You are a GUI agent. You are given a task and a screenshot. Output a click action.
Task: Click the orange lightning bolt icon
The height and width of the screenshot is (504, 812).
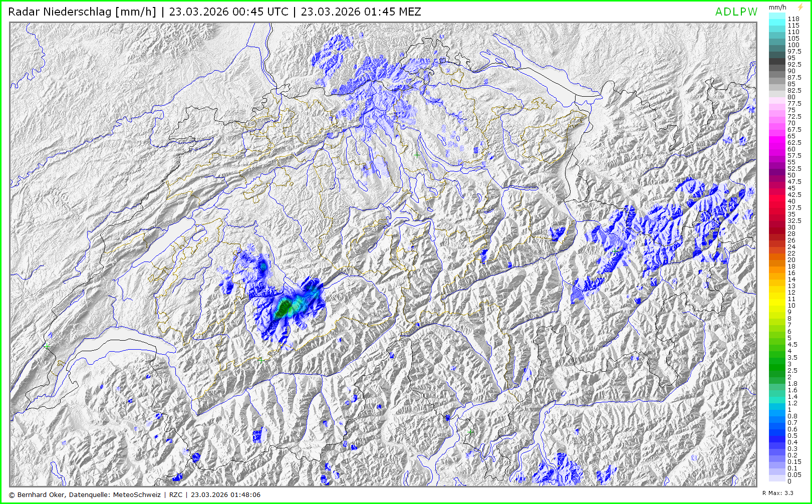[x=800, y=7]
